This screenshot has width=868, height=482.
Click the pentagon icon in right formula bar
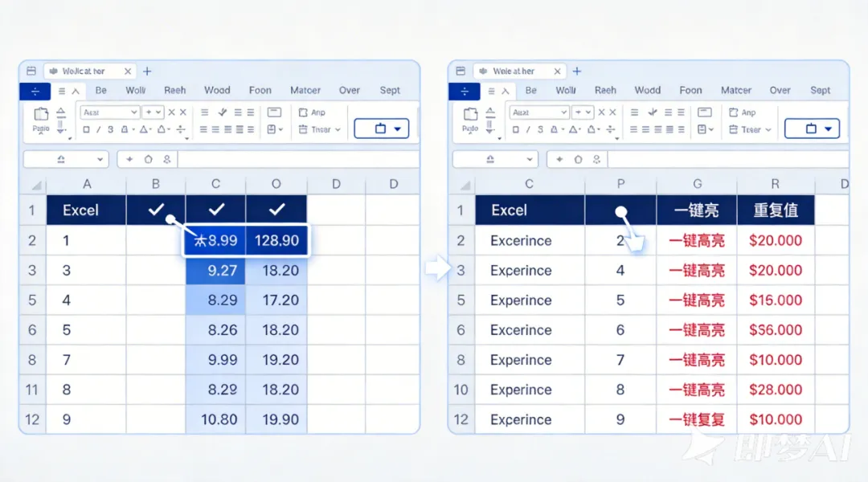point(578,159)
